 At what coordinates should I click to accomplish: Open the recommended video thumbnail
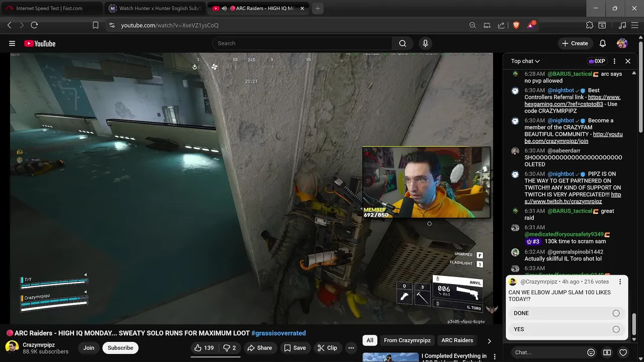[390, 356]
